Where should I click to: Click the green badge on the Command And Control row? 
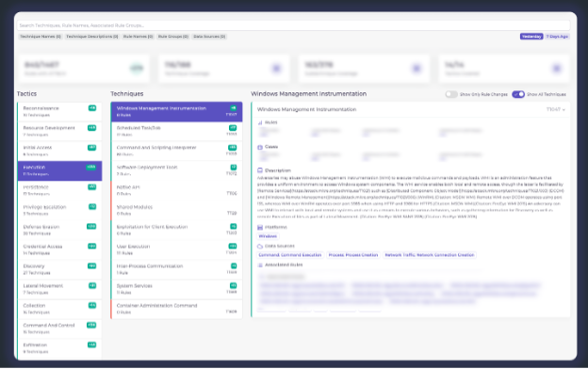[x=91, y=325]
